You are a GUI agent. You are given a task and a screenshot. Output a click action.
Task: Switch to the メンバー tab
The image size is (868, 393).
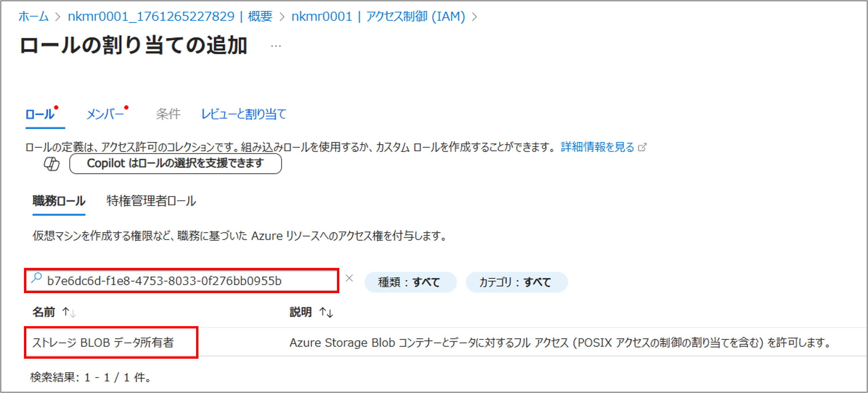[105, 114]
